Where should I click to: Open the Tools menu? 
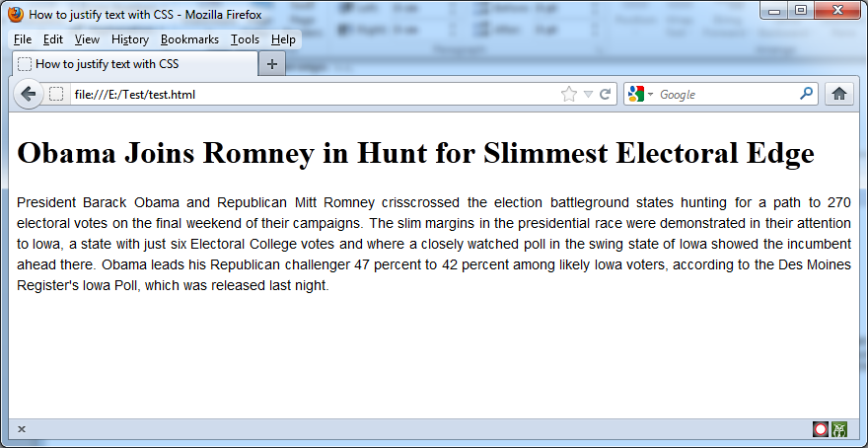(x=245, y=39)
